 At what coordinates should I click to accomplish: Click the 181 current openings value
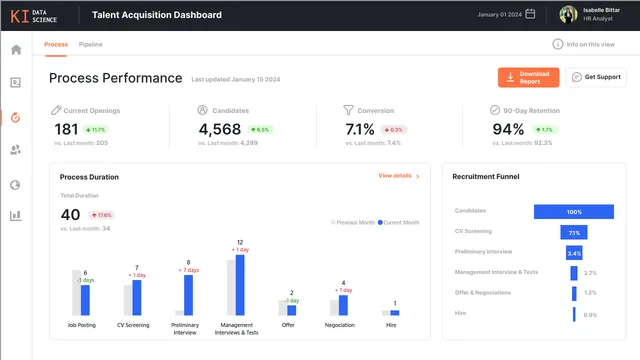[x=66, y=129]
